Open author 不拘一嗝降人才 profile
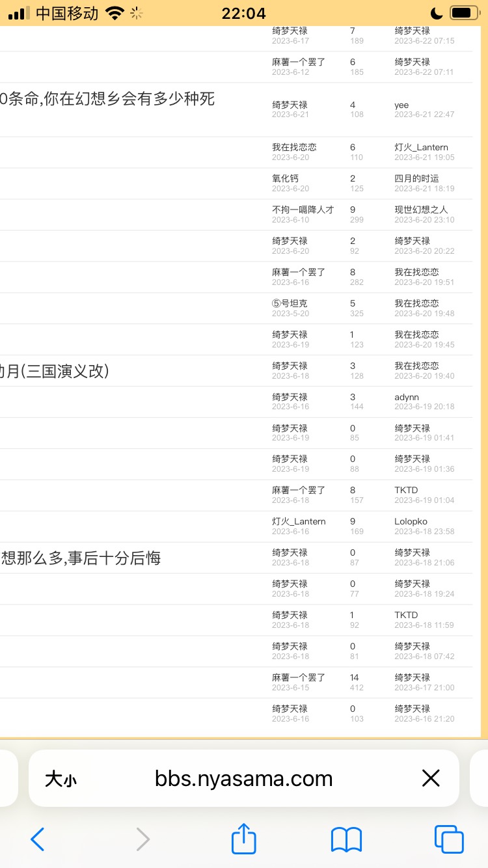The width and height of the screenshot is (488, 868). (x=303, y=210)
